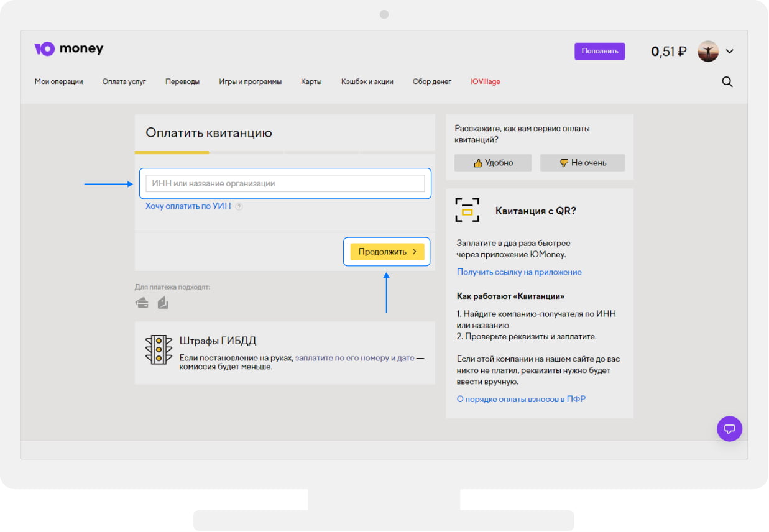Open the Оплата услуг menu
Viewport: 769px width, 532px height.
[x=124, y=81]
